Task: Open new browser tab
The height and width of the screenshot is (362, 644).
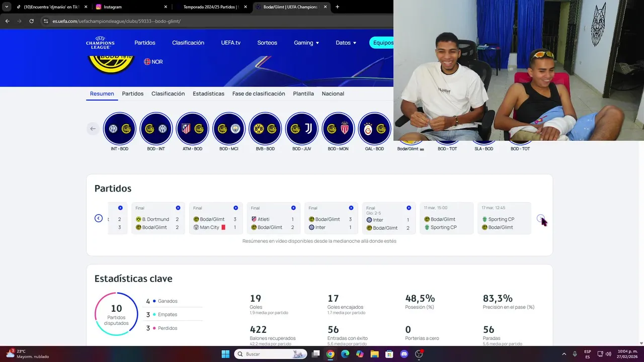Action: 337,7
